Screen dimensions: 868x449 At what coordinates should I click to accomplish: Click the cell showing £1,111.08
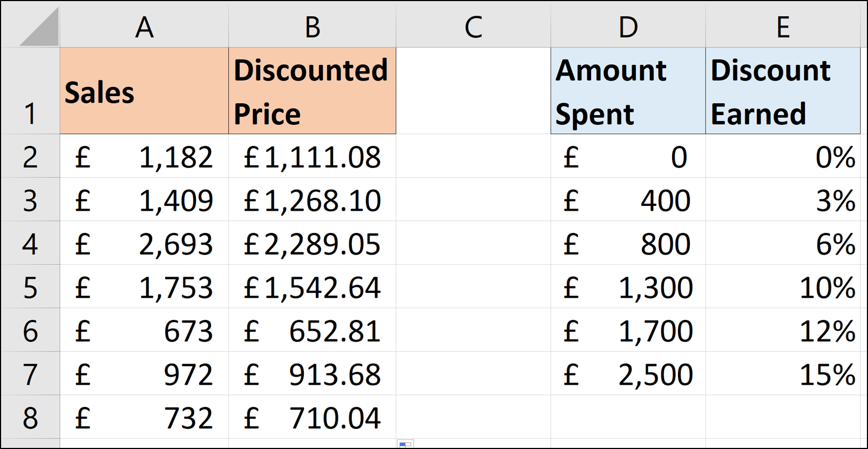click(x=312, y=157)
